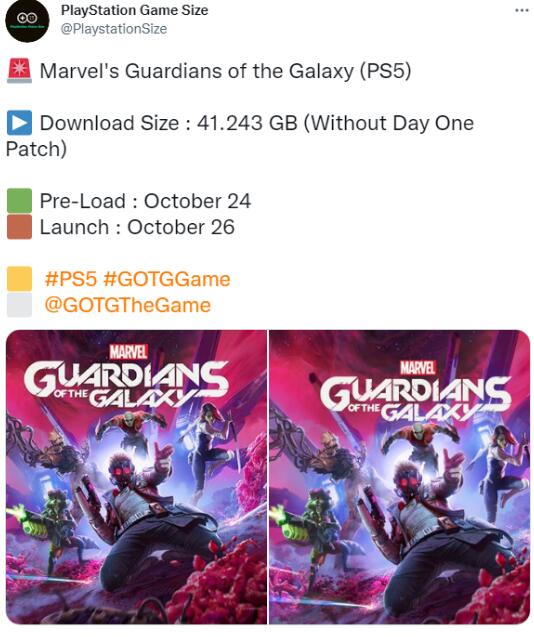The height and width of the screenshot is (637, 534).
Task: Open the left Guardians of the Galaxy image
Action: coord(136,477)
